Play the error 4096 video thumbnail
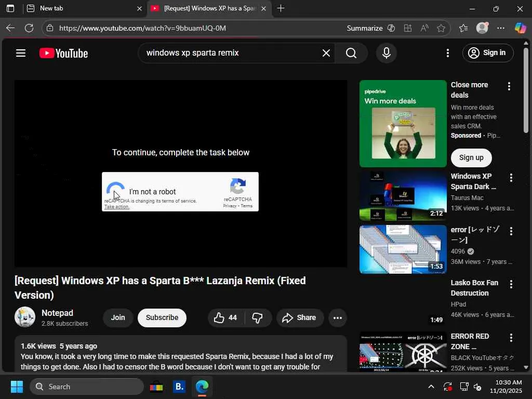The height and width of the screenshot is (399, 532). pyautogui.click(x=403, y=249)
